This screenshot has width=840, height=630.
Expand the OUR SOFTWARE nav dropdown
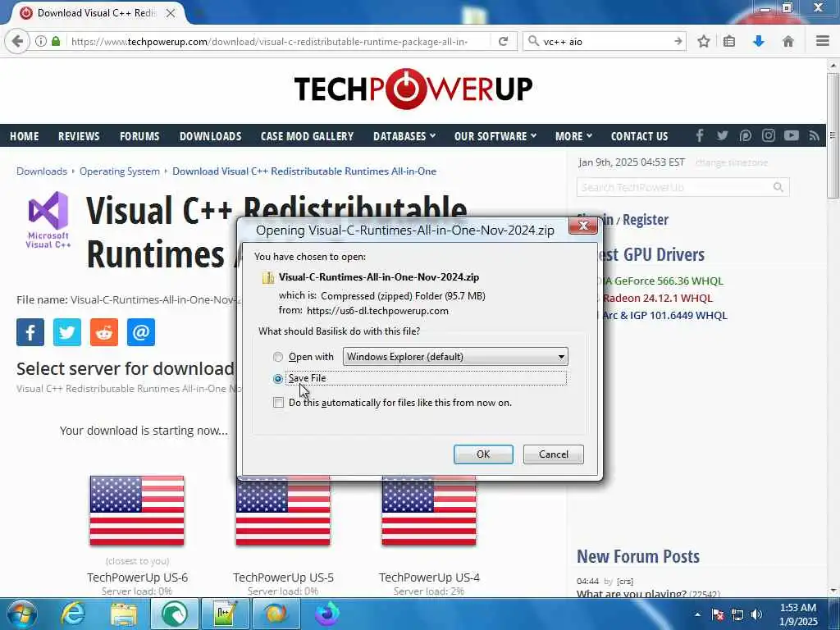click(495, 136)
